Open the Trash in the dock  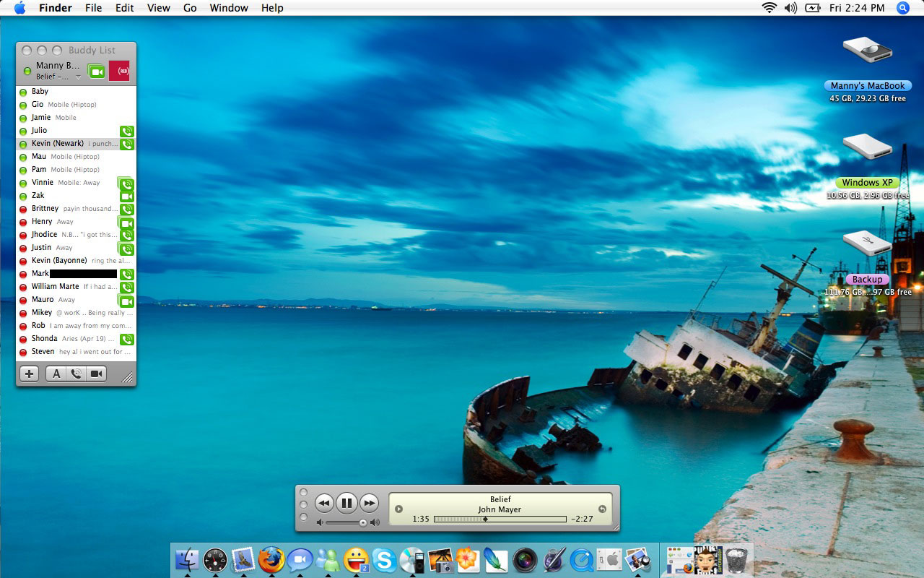tap(736, 560)
